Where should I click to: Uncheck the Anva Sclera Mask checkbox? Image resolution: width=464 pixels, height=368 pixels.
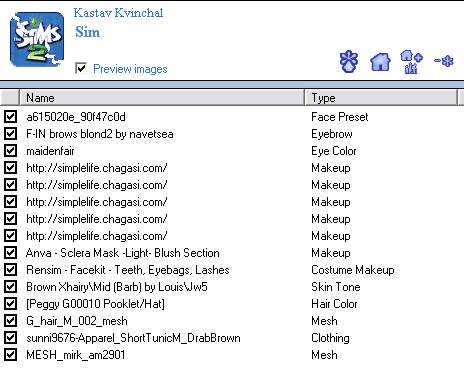coord(10,253)
